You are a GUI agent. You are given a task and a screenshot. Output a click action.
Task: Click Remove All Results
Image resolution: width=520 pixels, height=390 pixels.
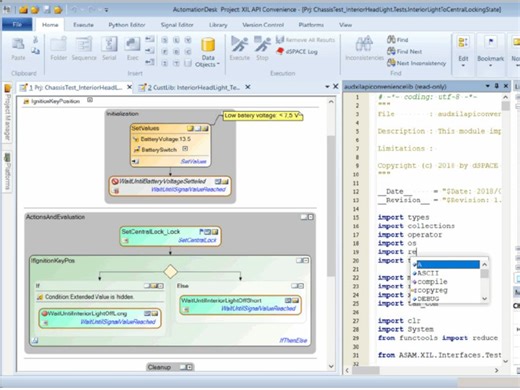[x=305, y=40]
